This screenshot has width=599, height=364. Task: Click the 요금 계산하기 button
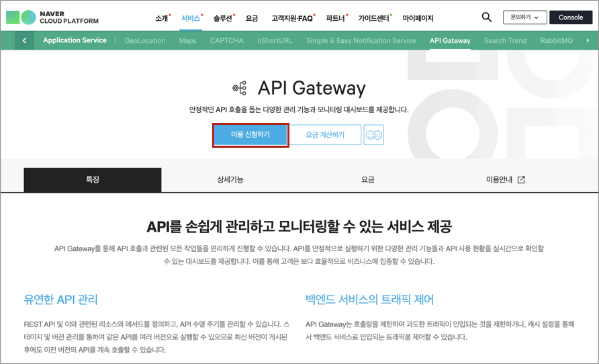[x=325, y=135]
